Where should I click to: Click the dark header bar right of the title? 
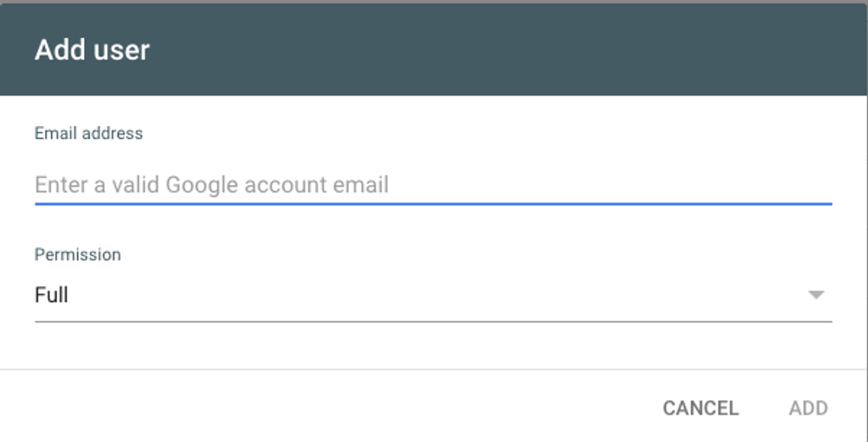pyautogui.click(x=531, y=50)
